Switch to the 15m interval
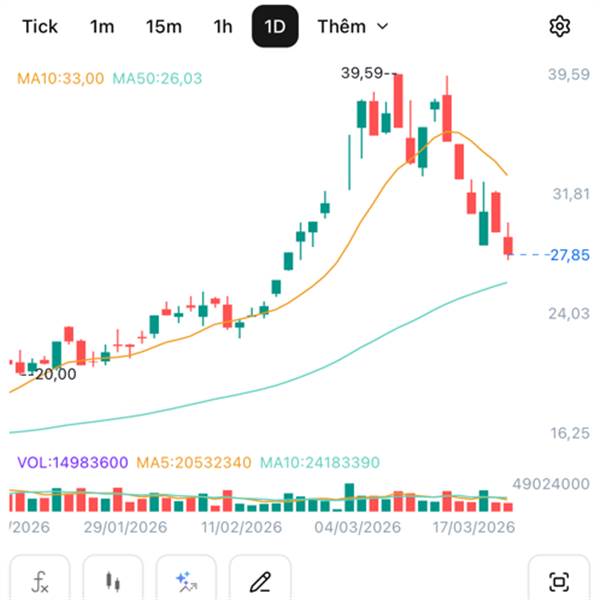 163,27
